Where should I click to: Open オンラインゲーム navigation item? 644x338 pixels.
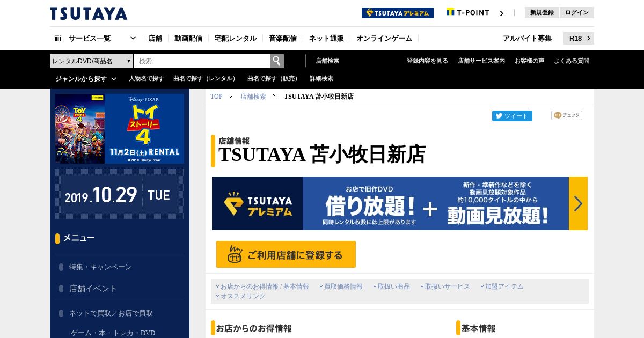[384, 38]
